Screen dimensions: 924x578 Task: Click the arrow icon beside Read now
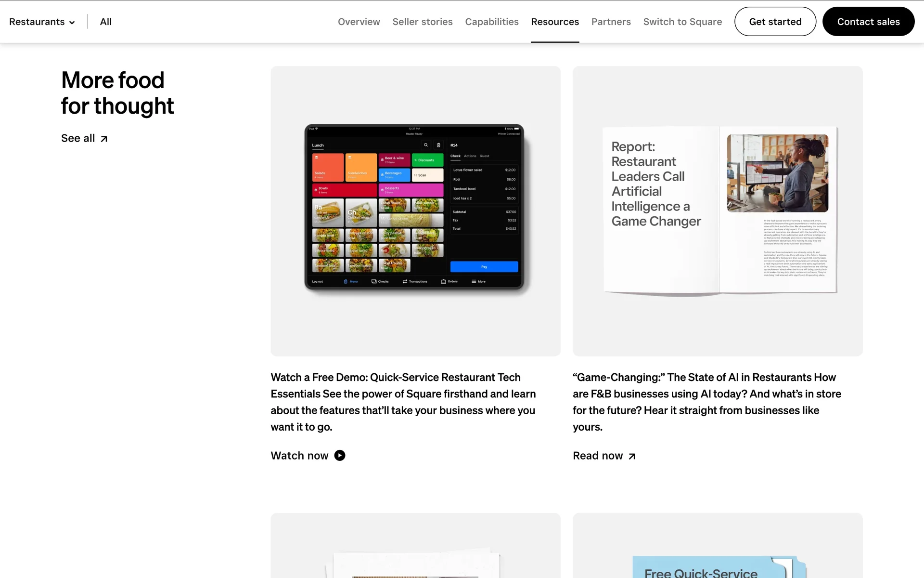click(632, 456)
